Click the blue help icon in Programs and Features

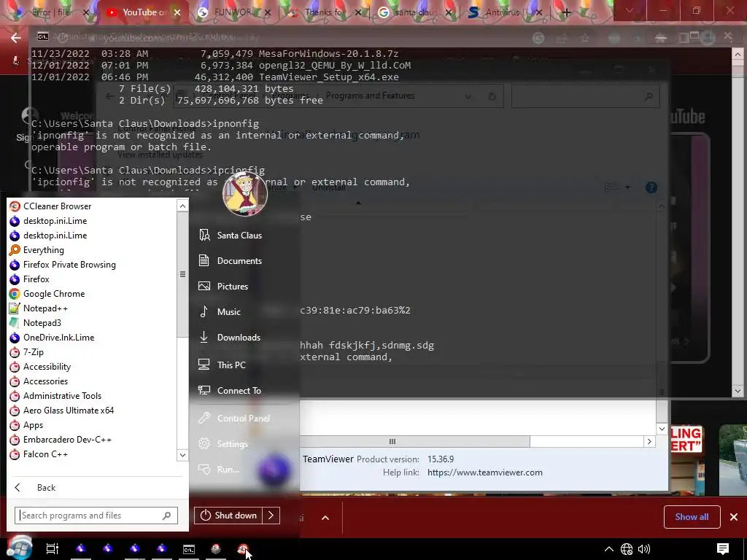pos(651,187)
